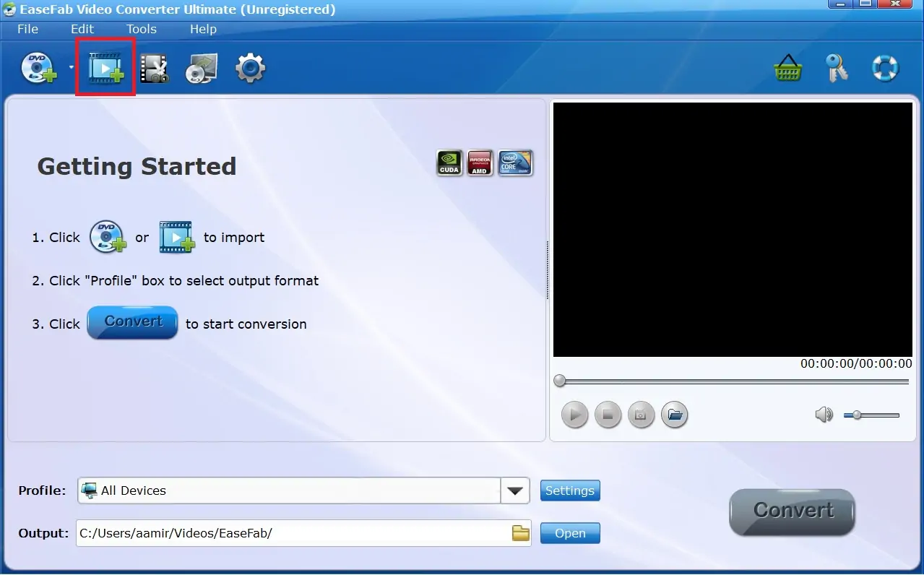
Task: Click the snapshot camera button
Action: click(x=640, y=415)
